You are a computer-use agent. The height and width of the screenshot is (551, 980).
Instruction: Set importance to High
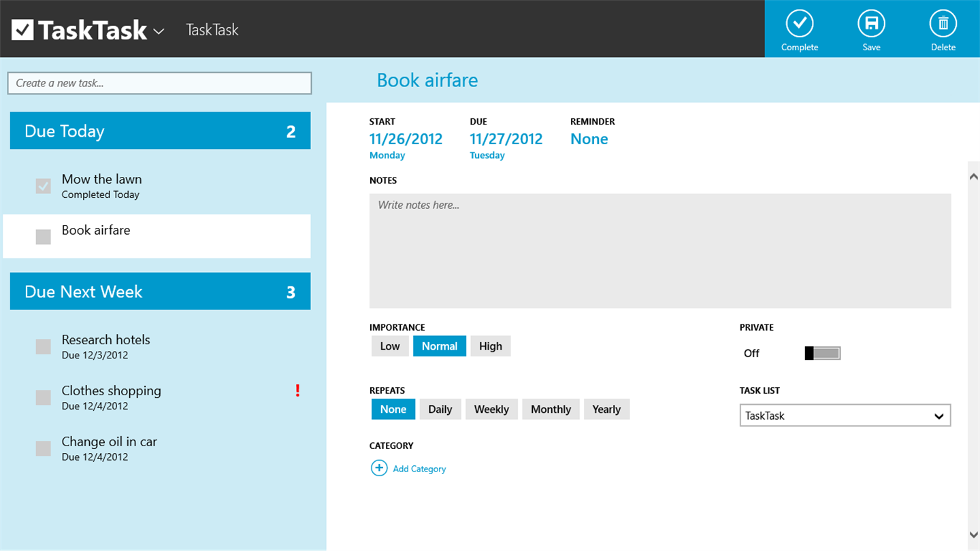click(x=491, y=346)
